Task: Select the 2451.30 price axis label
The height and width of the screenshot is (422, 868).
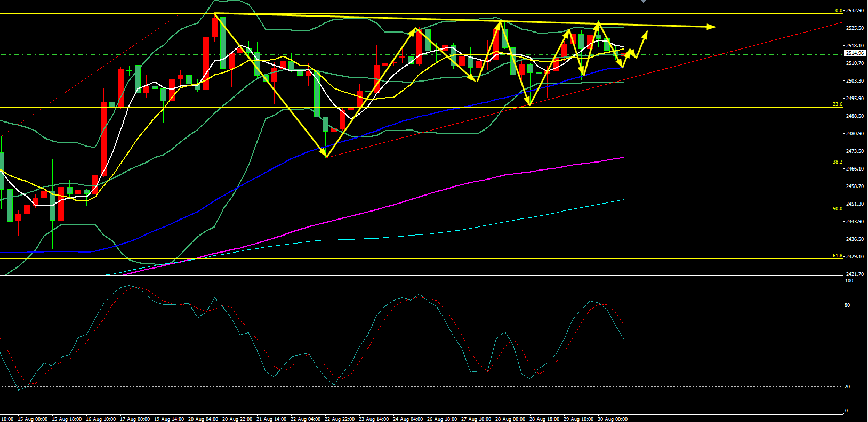Action: [855, 204]
